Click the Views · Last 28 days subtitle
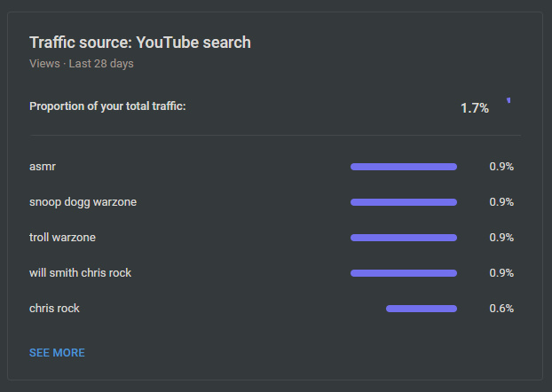Screen dimensions: 552x392 82,64
